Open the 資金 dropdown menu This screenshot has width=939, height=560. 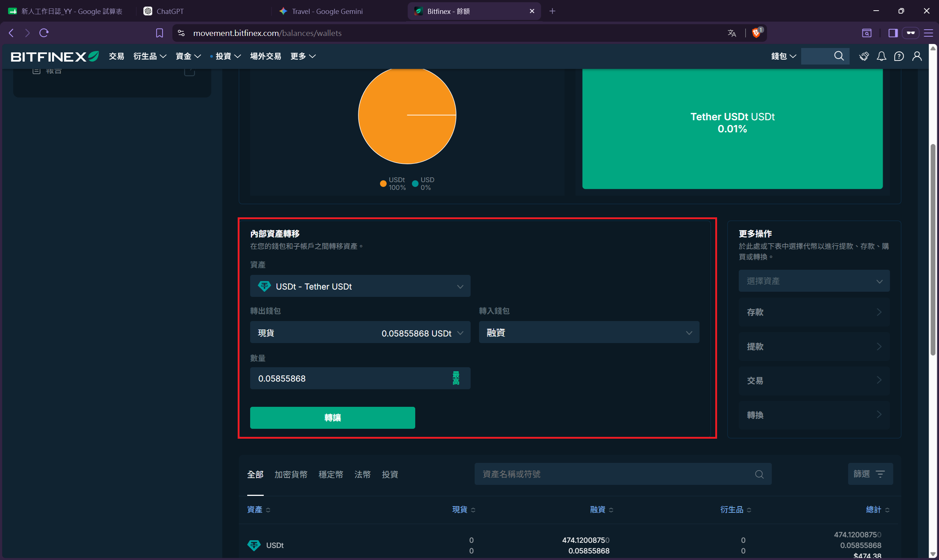[x=189, y=56]
